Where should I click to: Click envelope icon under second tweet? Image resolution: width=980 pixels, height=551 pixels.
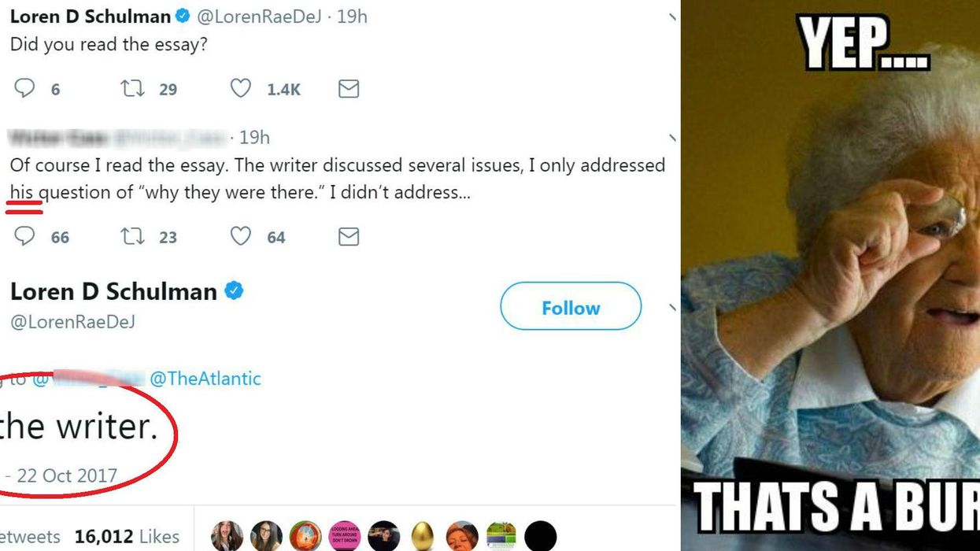click(349, 236)
